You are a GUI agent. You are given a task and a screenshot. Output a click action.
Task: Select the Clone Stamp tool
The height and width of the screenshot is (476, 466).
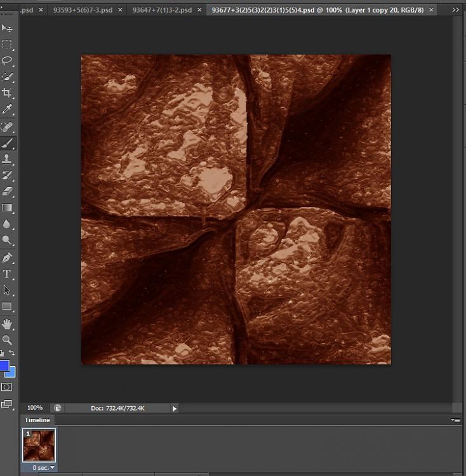point(7,159)
